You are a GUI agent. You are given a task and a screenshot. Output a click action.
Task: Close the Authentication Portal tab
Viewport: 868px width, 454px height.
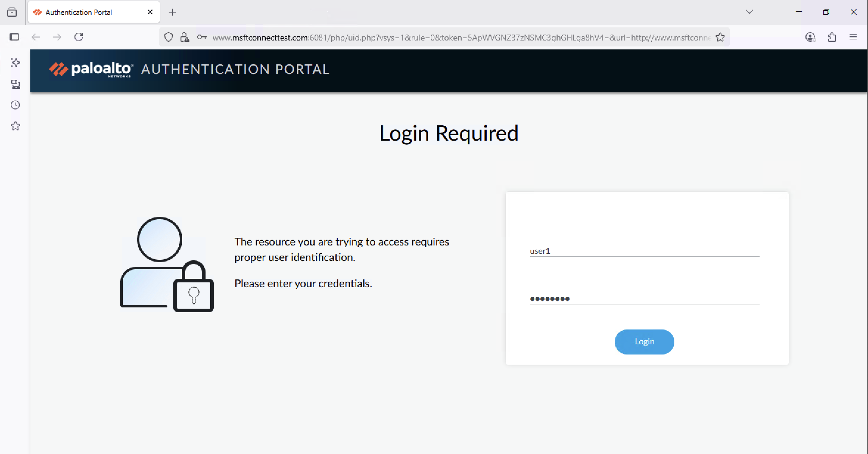[150, 12]
